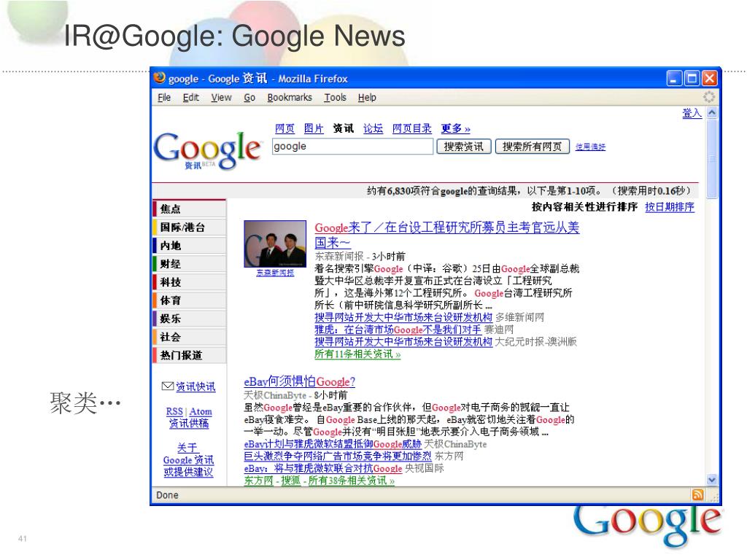747x560 pixels.
Task: Click the search field containing google
Action: pyautogui.click(x=352, y=147)
